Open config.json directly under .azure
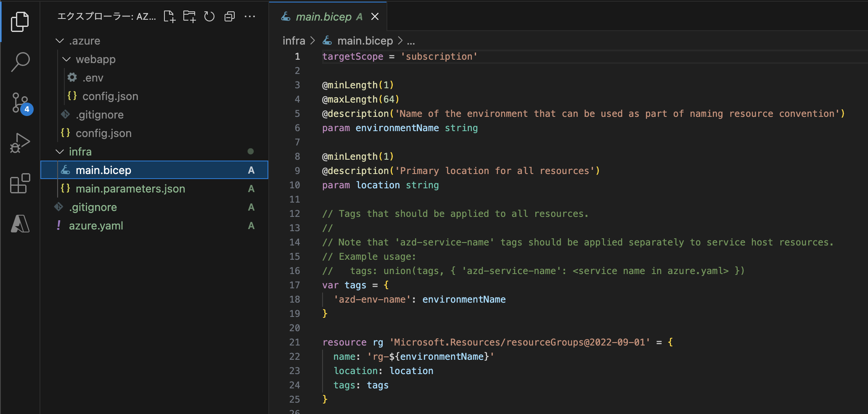 154,133
